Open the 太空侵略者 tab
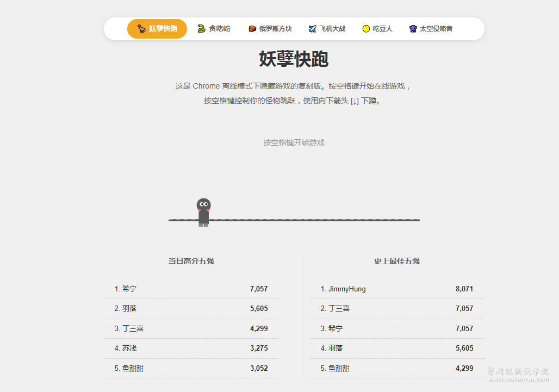 click(x=431, y=28)
